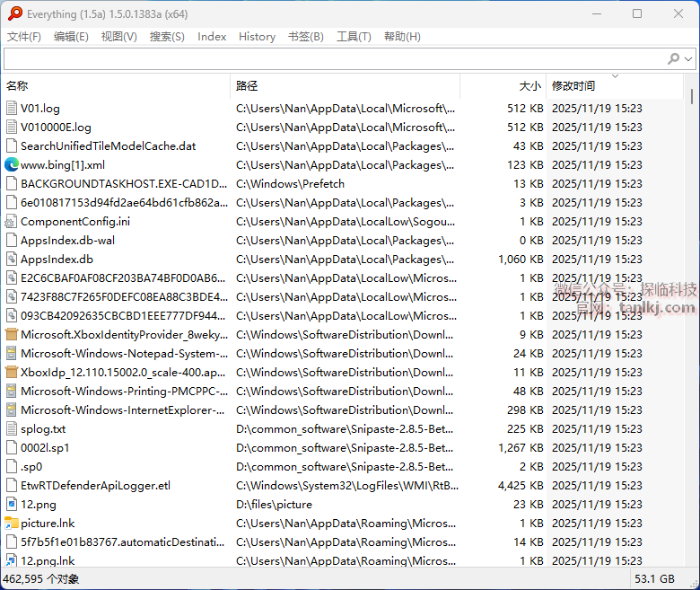Screen dimensions: 700x590
Task: Click the 12.png.lnk shortcut icon
Action: (12, 560)
